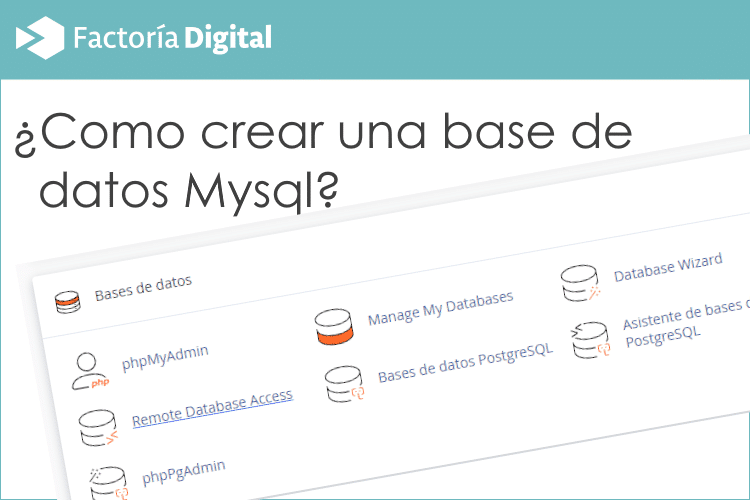Click the Factoría Digital brand name text
Screen dimensions: 750x500
173,38
